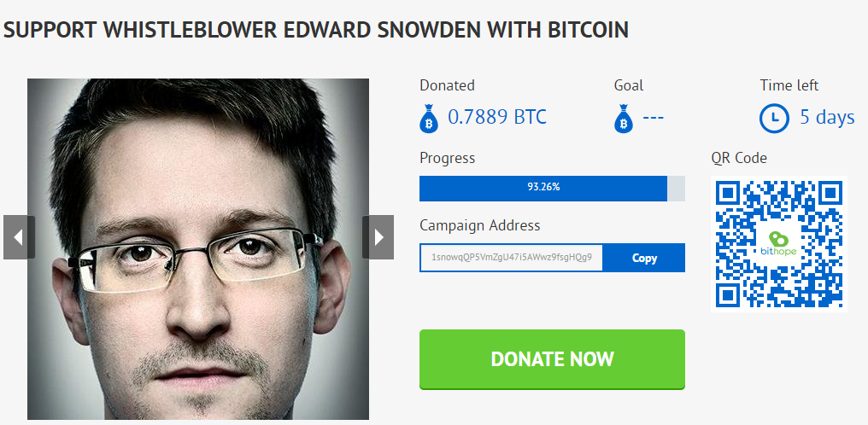
Task: Select the campaign address text field
Action: tap(511, 258)
